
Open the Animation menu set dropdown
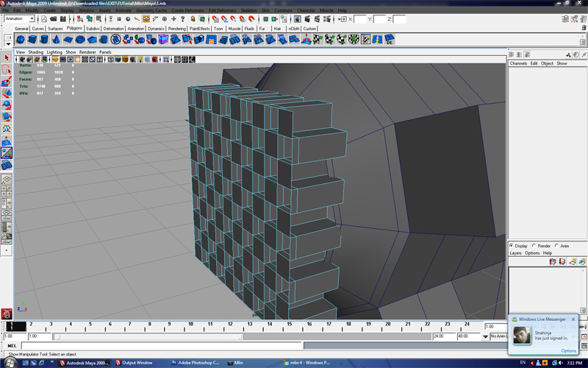(x=19, y=19)
